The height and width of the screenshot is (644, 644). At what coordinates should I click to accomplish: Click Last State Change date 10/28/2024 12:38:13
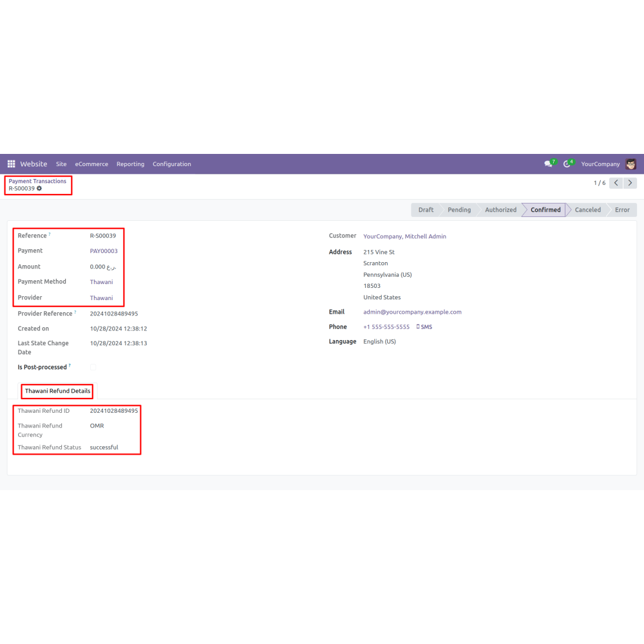pos(118,343)
